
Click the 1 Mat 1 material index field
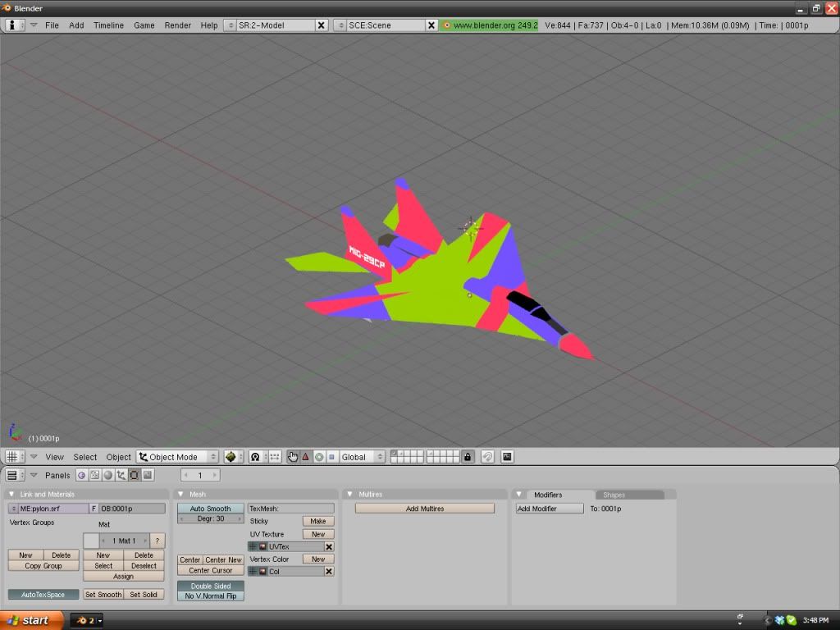pyautogui.click(x=125, y=541)
